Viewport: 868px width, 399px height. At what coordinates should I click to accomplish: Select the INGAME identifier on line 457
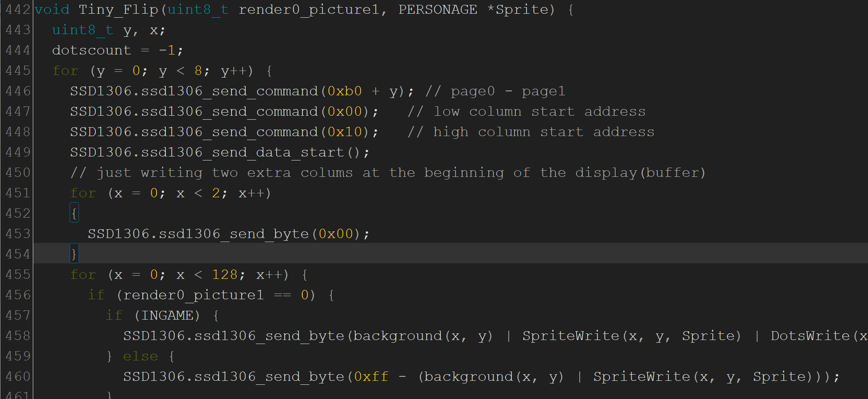coord(166,315)
